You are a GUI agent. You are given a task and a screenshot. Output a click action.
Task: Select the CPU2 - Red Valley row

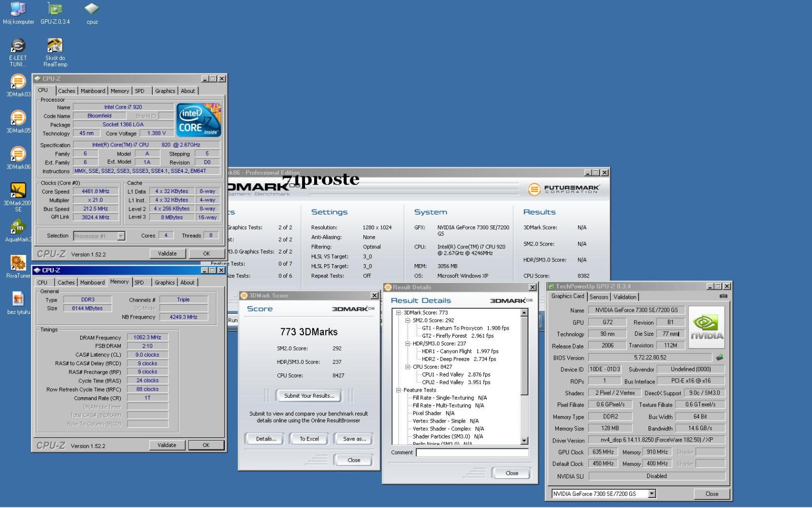[456, 383]
